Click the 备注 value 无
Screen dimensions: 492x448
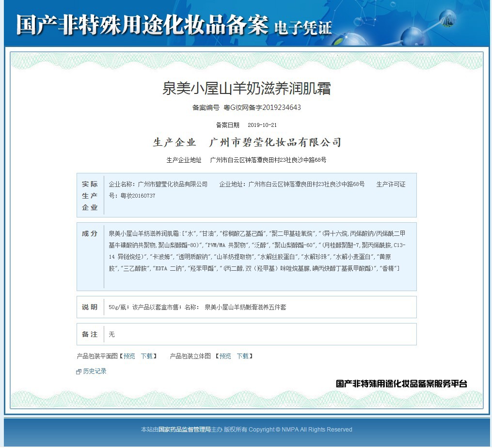click(111, 335)
